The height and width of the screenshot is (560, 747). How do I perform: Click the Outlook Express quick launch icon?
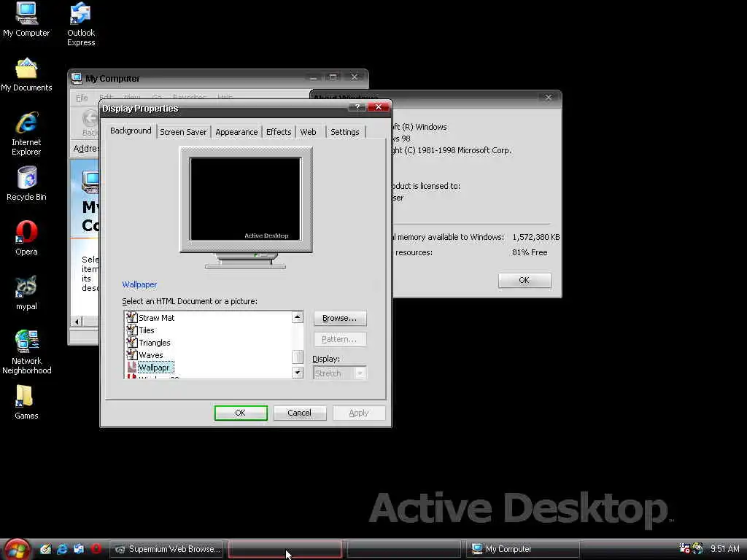click(x=79, y=549)
